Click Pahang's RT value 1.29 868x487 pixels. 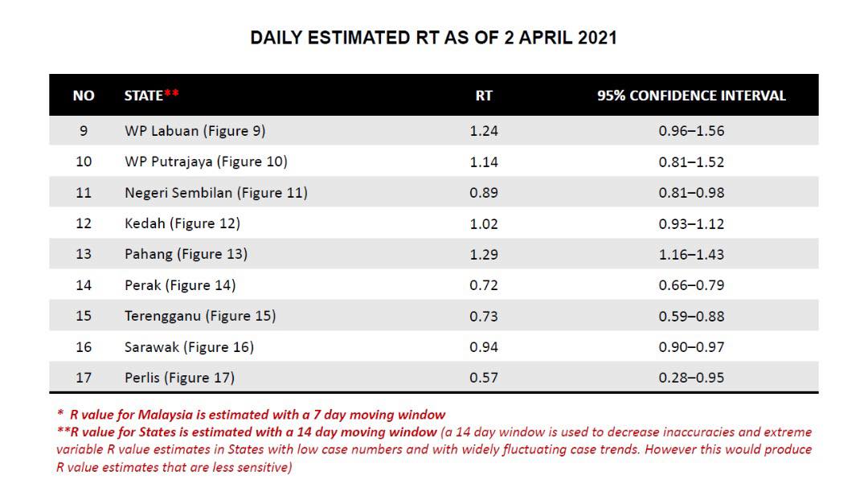[484, 254]
